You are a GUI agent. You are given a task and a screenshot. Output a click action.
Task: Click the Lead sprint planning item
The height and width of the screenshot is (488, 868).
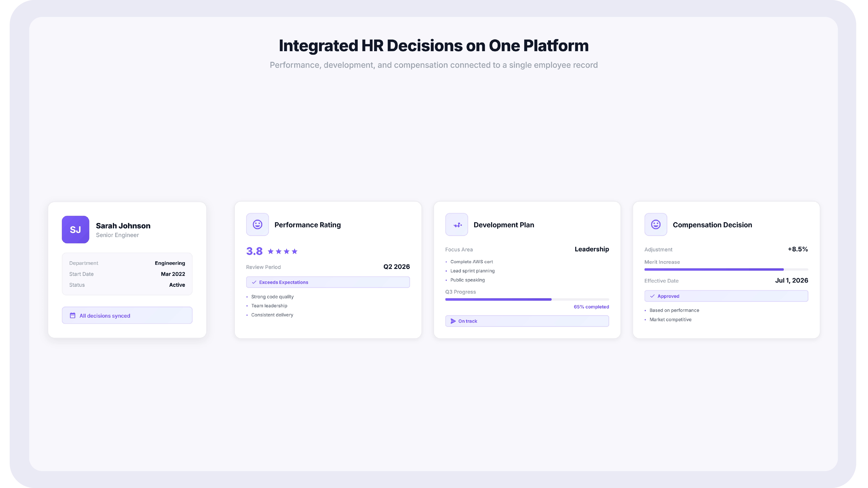(x=472, y=271)
